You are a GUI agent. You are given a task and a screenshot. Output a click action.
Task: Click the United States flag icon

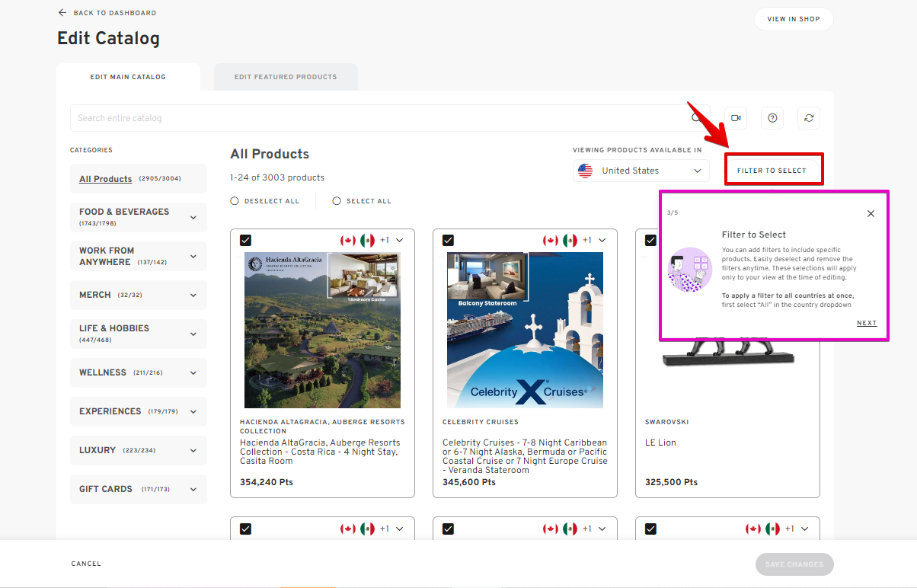click(585, 171)
